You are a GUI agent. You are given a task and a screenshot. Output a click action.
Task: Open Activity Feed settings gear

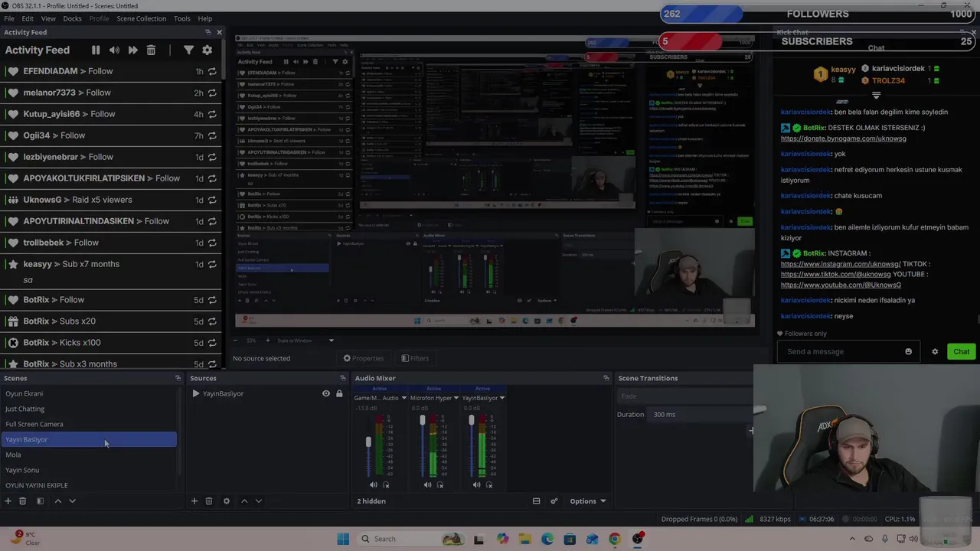click(207, 50)
